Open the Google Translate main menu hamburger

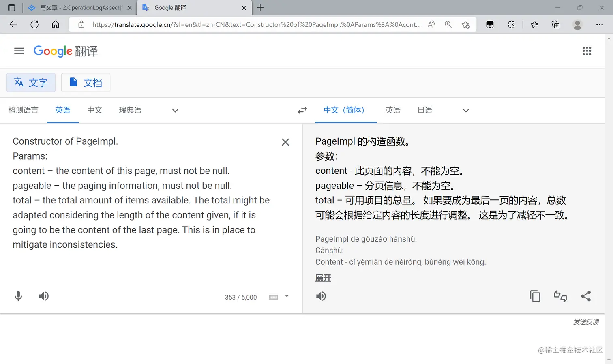tap(19, 51)
